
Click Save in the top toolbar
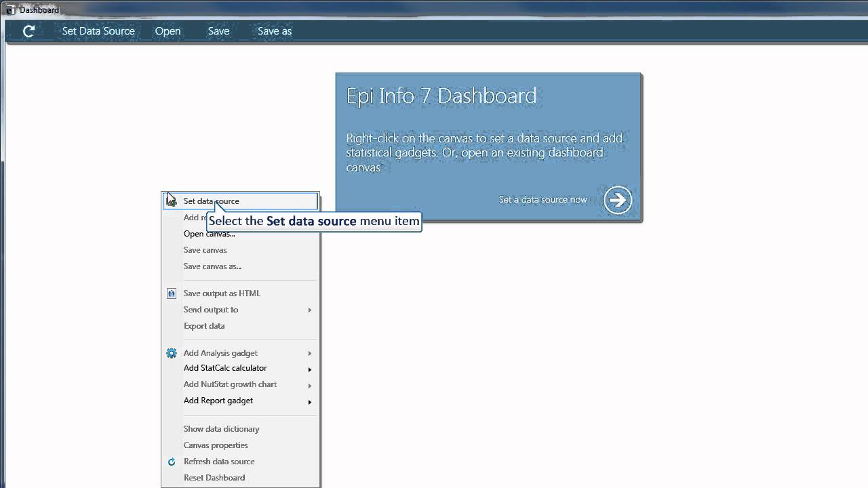point(218,31)
